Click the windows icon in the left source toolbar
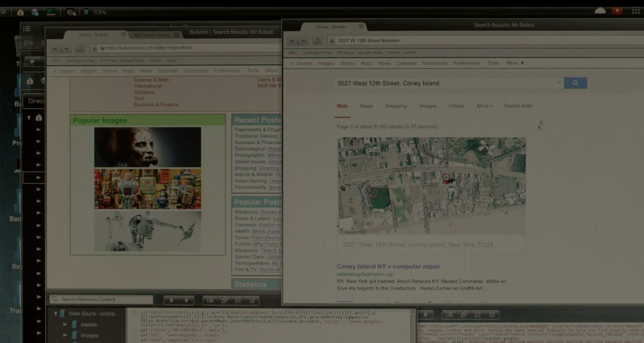Screen dimensions: 644x343 point(224,300)
